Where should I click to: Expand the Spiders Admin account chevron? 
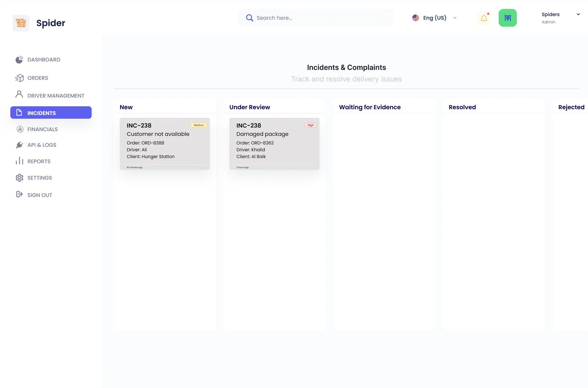click(x=578, y=14)
